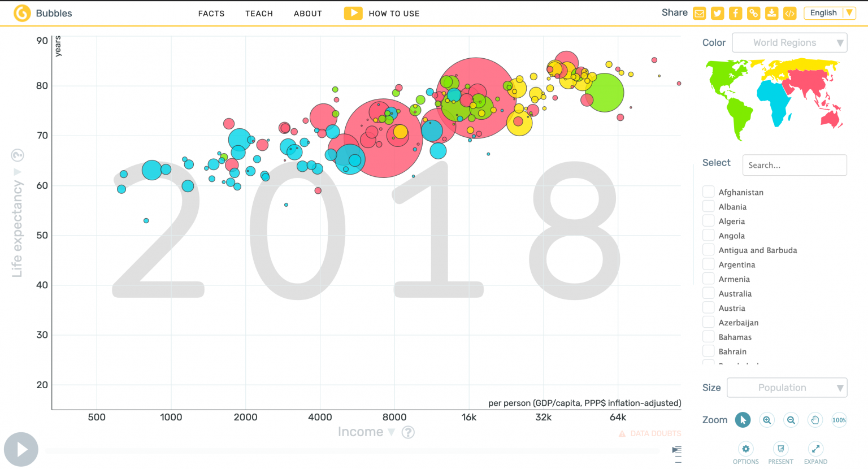Screen dimensions: 868x469
Task: Open the Population size dropdown
Action: [x=787, y=388]
